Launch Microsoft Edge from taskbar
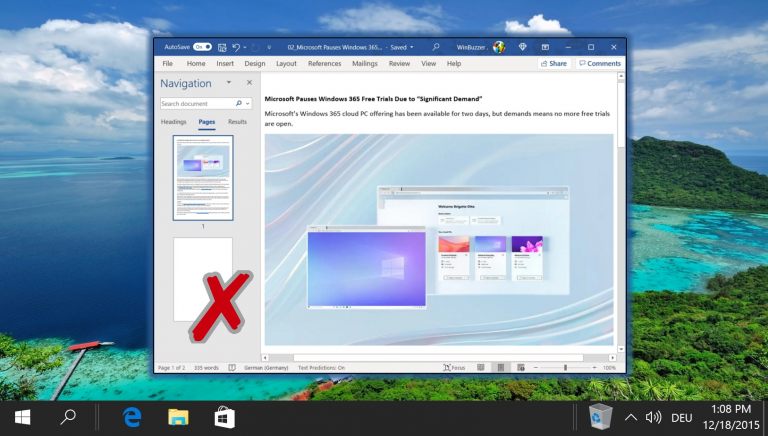768x436 pixels. point(132,418)
